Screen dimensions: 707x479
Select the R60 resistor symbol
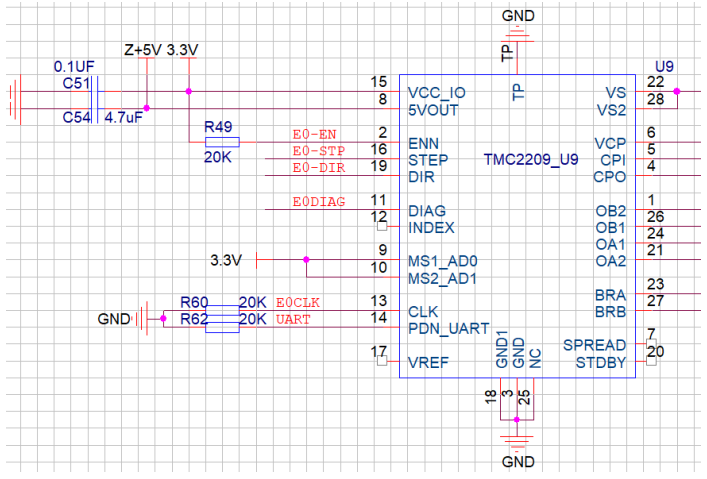click(222, 310)
